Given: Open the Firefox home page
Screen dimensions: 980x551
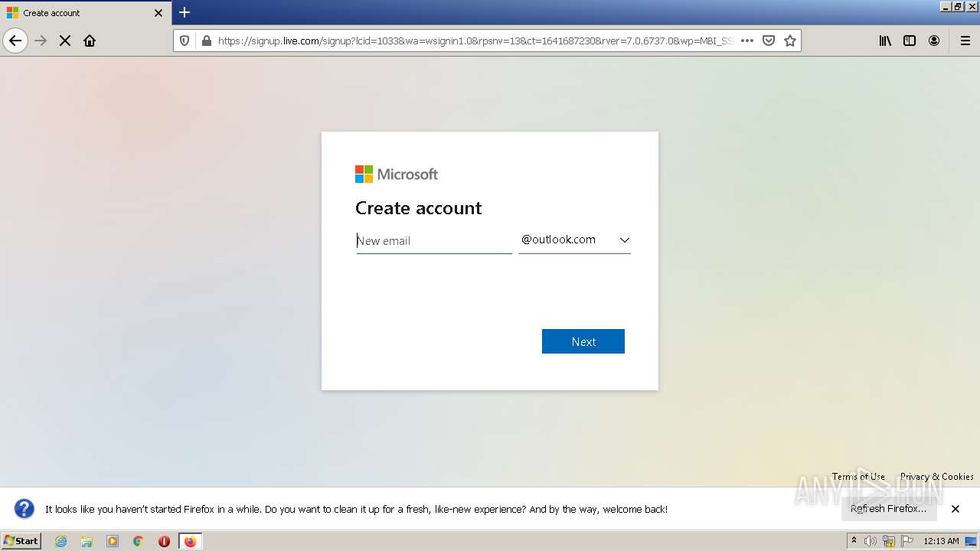Looking at the screenshot, I should click(90, 41).
